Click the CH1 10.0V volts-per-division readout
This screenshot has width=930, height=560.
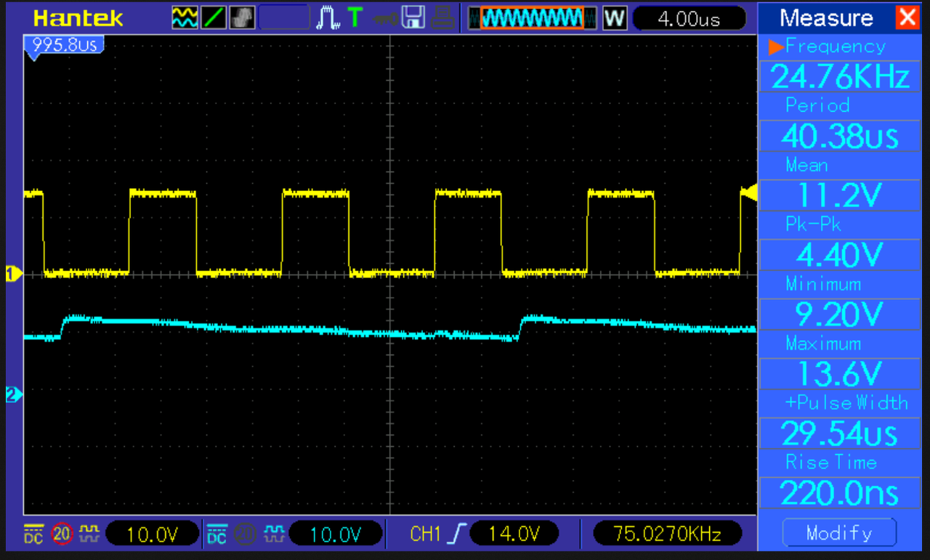click(153, 535)
